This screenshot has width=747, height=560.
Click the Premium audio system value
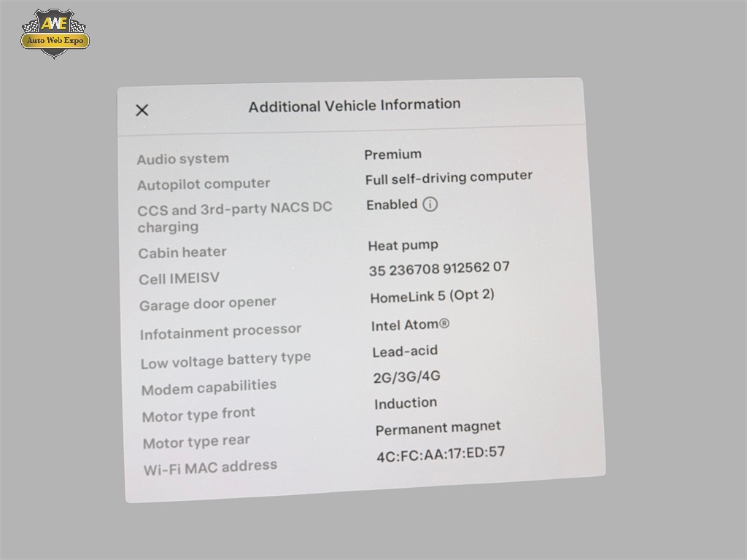tap(392, 155)
